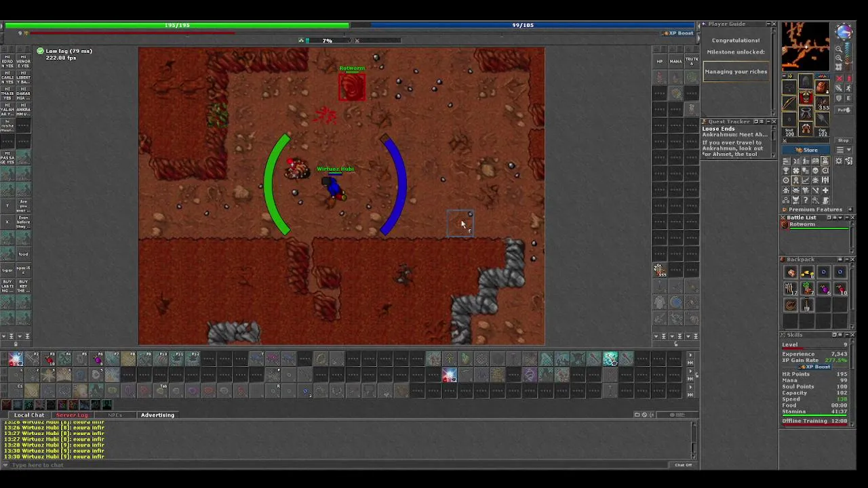Click the skull icon in control buttons
Screen dimensions: 868x488
[815, 170]
